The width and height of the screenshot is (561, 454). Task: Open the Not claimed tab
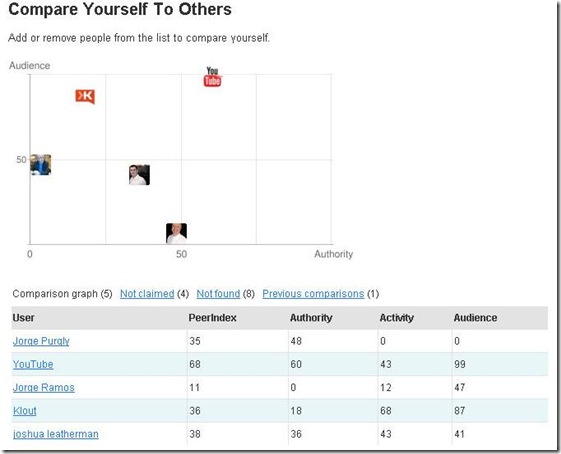pos(147,294)
